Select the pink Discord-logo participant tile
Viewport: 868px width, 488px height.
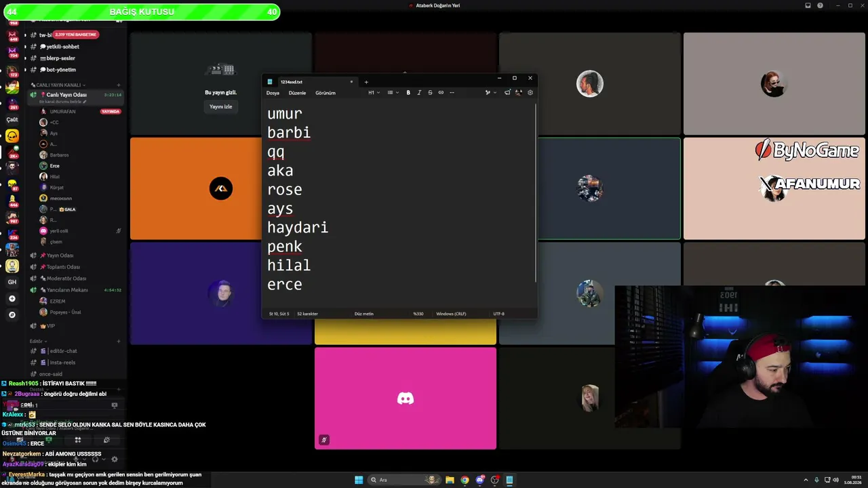pos(406,399)
